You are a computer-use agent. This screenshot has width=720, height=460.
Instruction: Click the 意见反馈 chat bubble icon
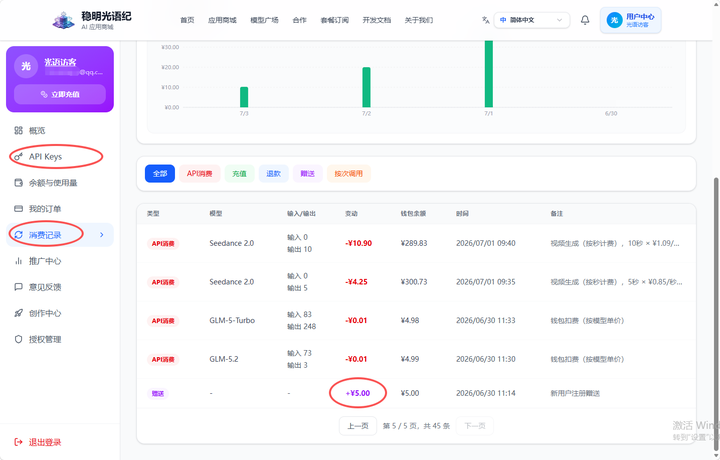click(18, 287)
